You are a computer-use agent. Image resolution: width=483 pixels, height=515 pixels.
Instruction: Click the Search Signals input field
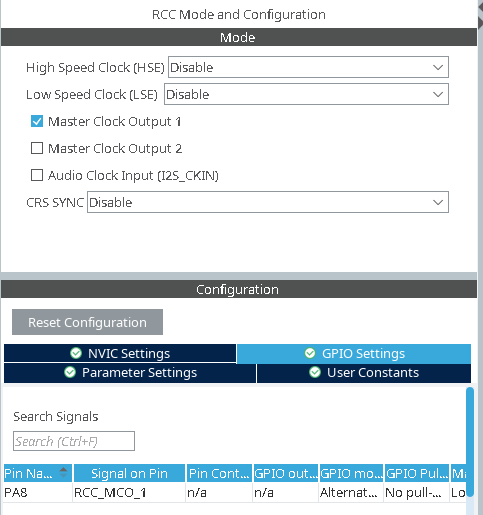(74, 441)
